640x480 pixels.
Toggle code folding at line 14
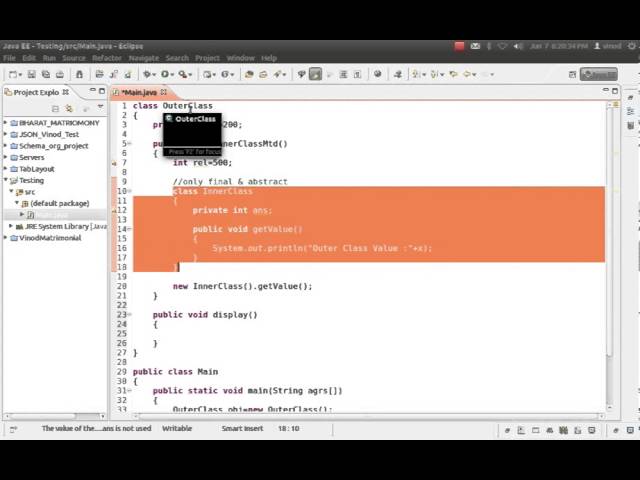coord(129,229)
